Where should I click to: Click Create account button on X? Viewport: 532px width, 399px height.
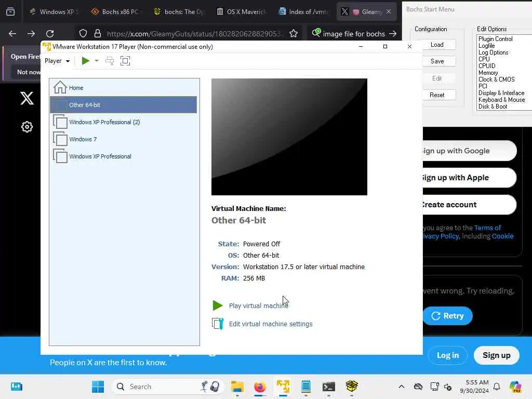tap(470, 205)
